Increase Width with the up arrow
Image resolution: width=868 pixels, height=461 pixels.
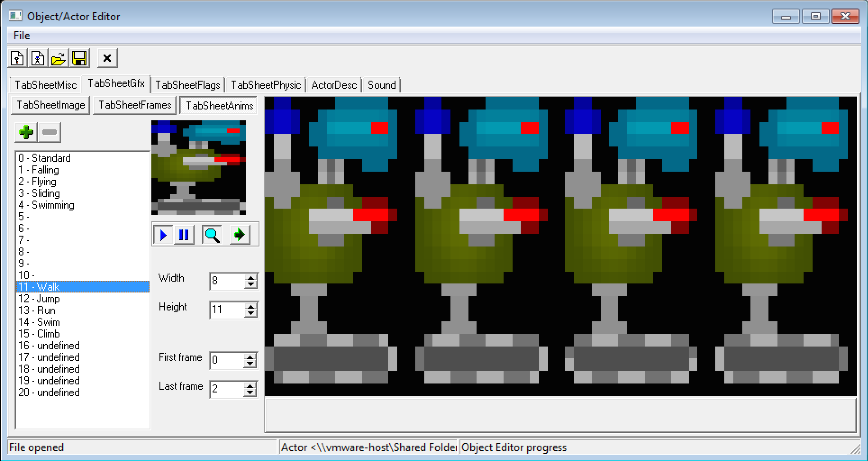click(x=251, y=278)
